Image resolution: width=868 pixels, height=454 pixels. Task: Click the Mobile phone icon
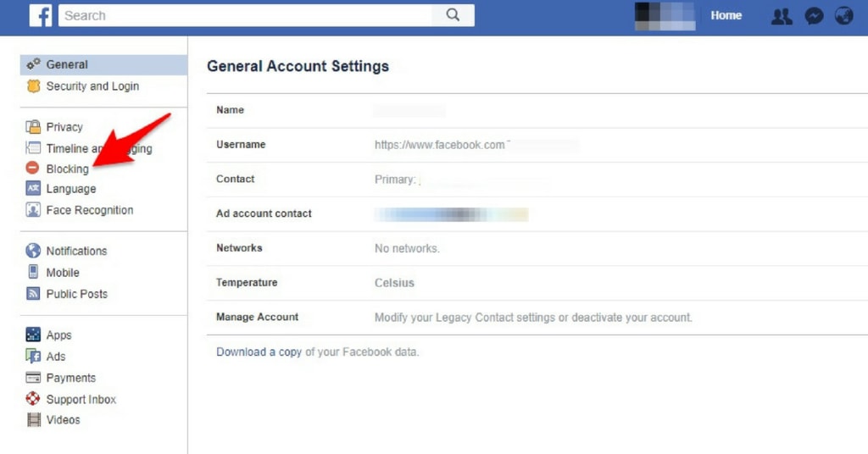tap(33, 272)
